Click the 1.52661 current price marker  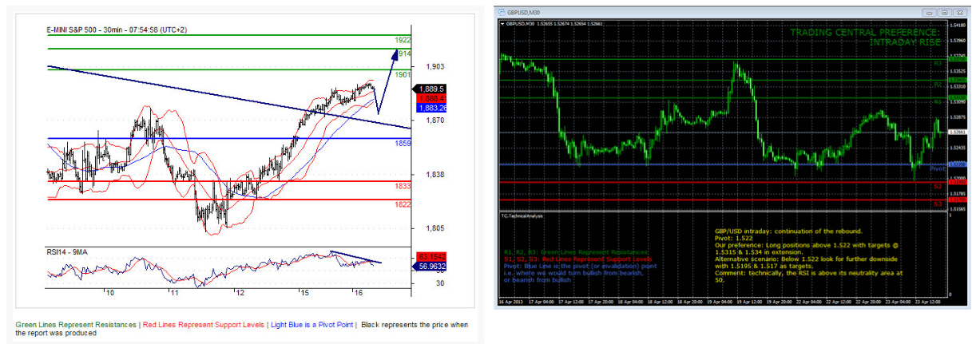pos(958,131)
